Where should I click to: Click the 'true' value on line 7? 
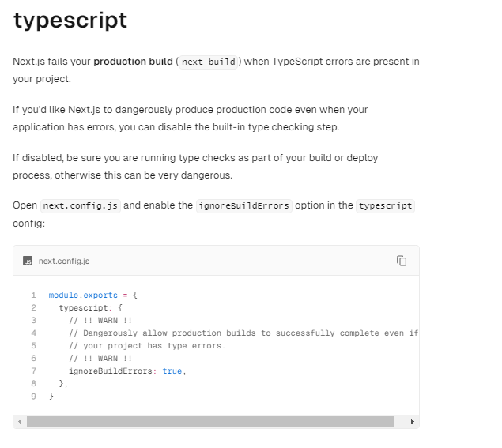point(172,371)
